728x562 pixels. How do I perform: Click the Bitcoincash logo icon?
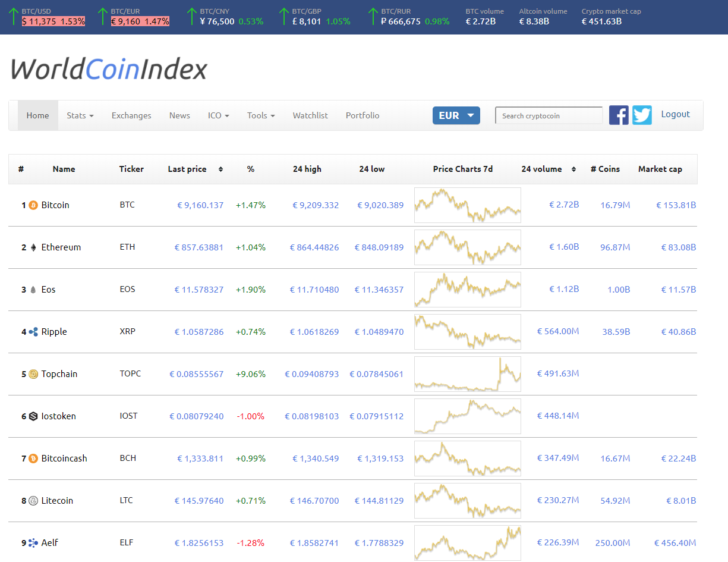(x=33, y=459)
